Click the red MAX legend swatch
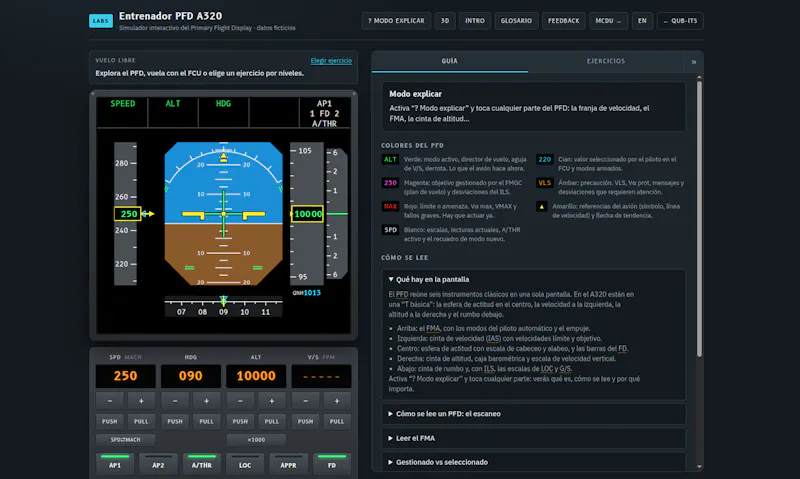This screenshot has width=800, height=479. point(390,207)
